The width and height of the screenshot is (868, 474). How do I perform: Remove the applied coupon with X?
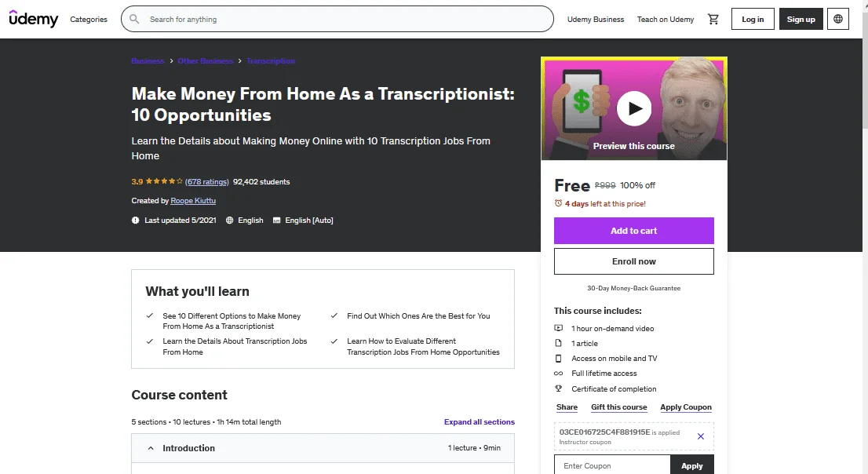[x=700, y=436]
